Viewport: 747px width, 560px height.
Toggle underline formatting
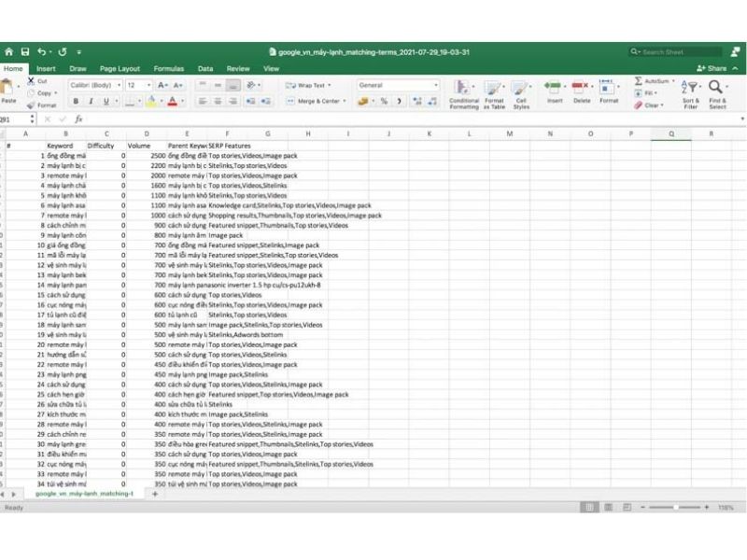[x=106, y=101]
